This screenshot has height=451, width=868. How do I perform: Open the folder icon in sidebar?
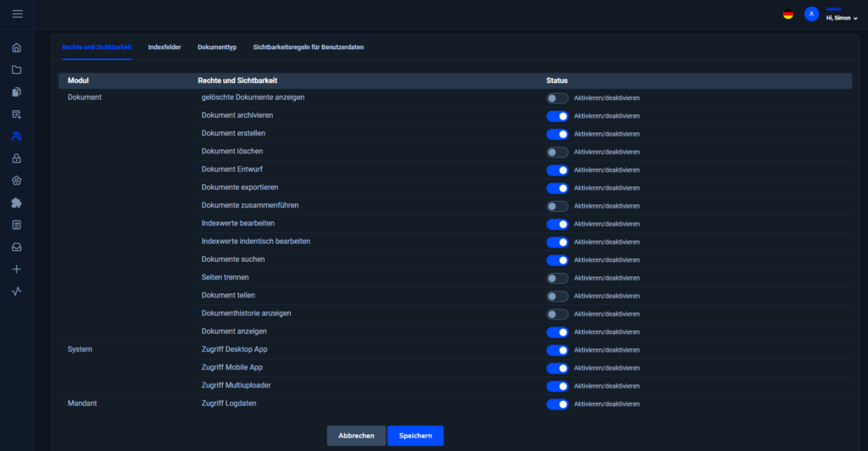point(17,70)
